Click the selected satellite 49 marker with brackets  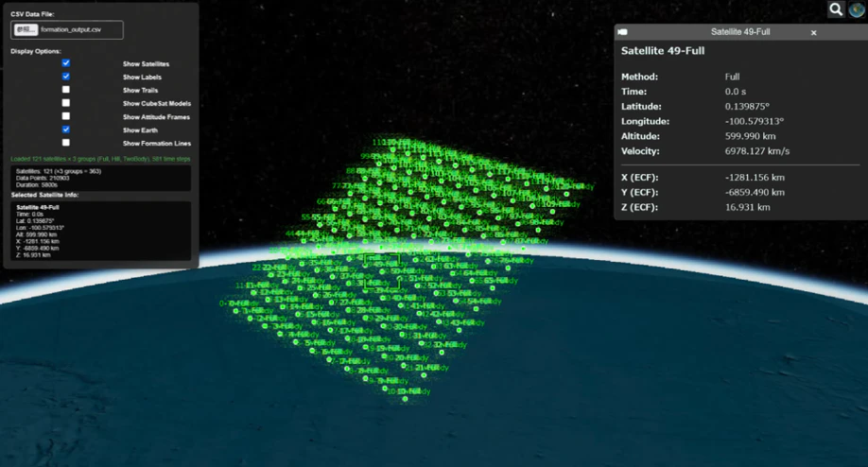(383, 271)
